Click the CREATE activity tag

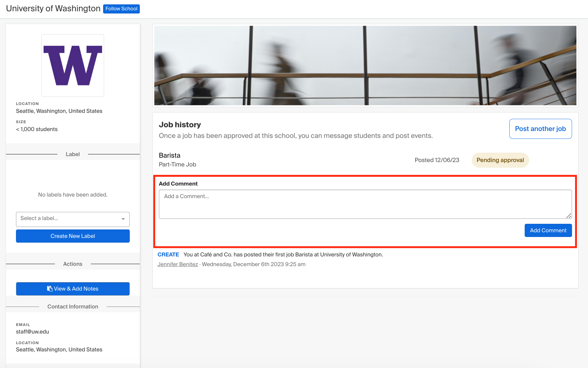click(168, 255)
